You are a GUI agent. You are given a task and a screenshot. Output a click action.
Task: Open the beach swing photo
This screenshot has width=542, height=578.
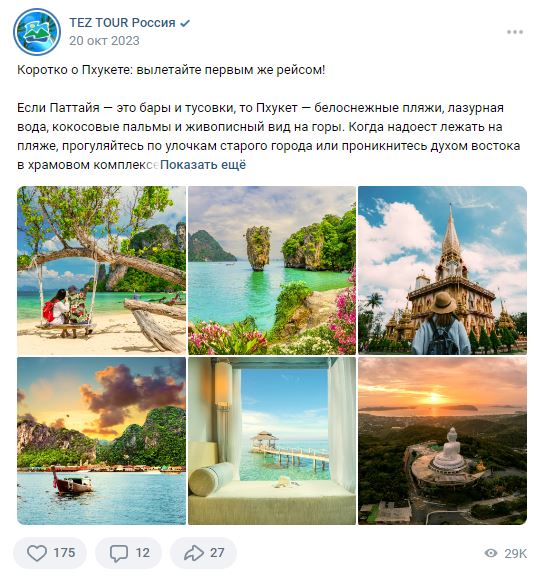point(101,270)
